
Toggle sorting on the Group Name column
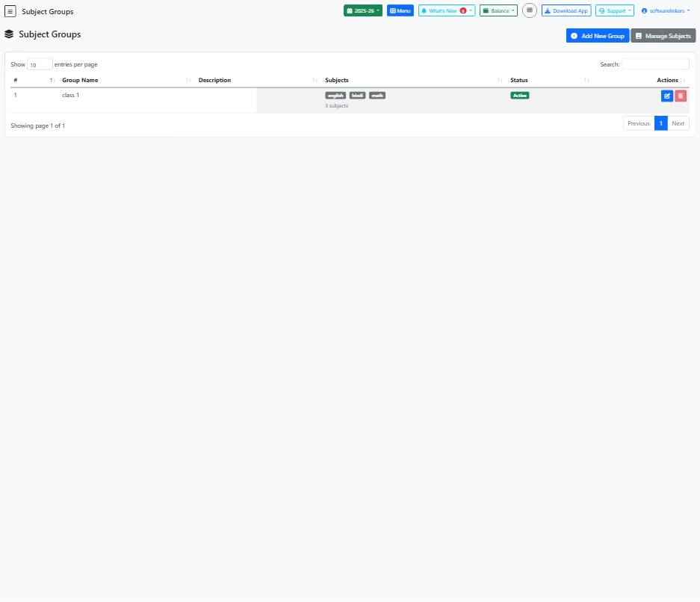(80, 80)
